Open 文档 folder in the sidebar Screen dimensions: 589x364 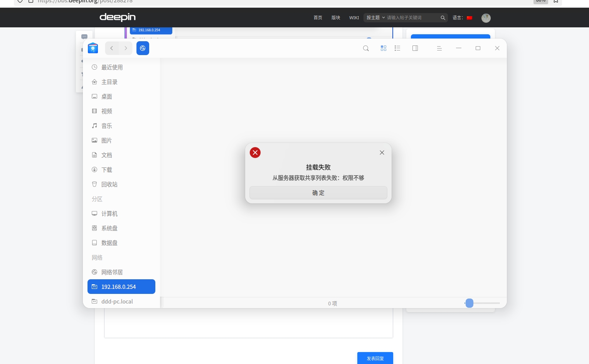(x=121, y=155)
